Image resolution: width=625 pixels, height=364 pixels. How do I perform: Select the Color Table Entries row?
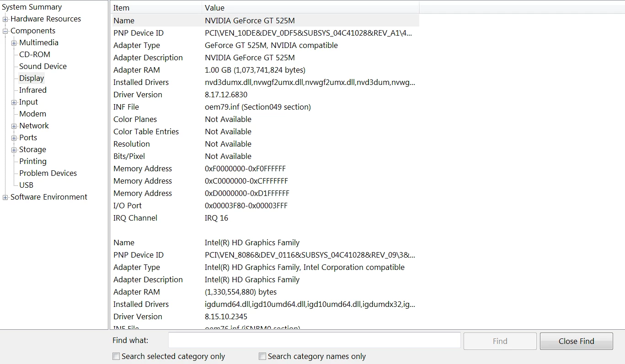(x=265, y=132)
